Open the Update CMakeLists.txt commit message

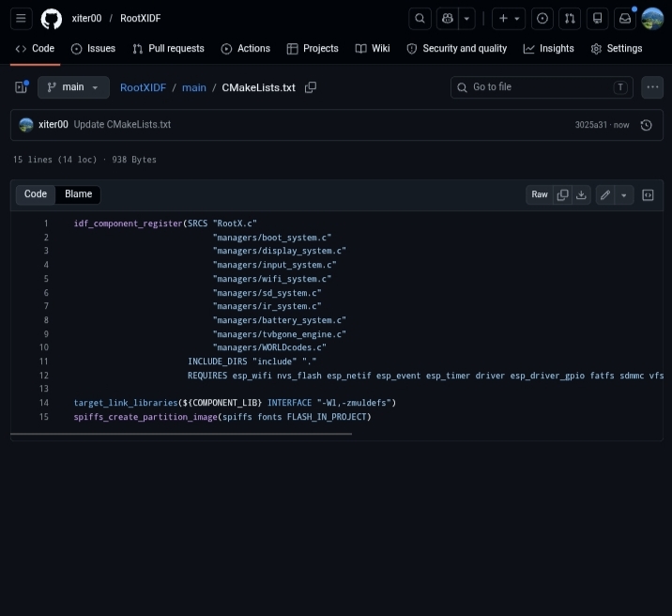click(x=122, y=124)
